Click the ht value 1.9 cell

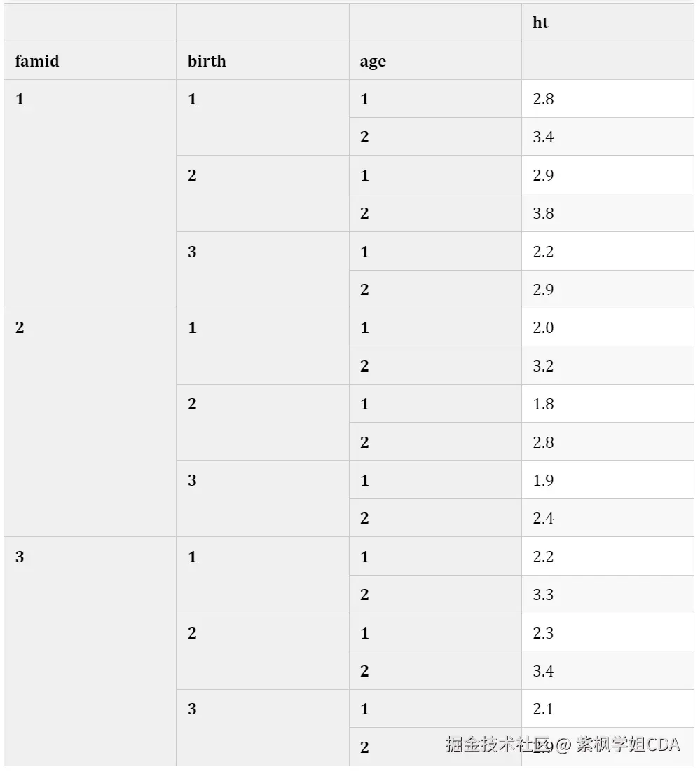pos(543,480)
